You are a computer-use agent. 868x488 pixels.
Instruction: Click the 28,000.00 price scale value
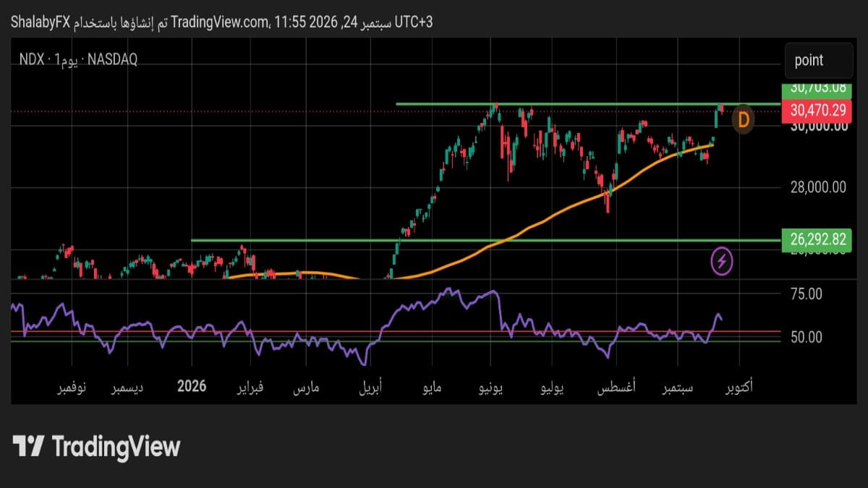click(x=817, y=188)
